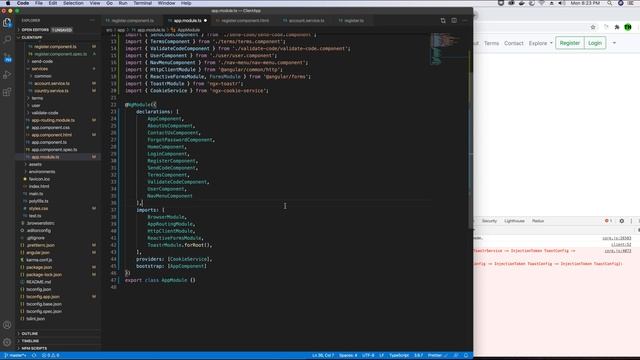This screenshot has height=360, width=640.
Task: Expand the validate-code folder
Action: pyautogui.click(x=45, y=113)
